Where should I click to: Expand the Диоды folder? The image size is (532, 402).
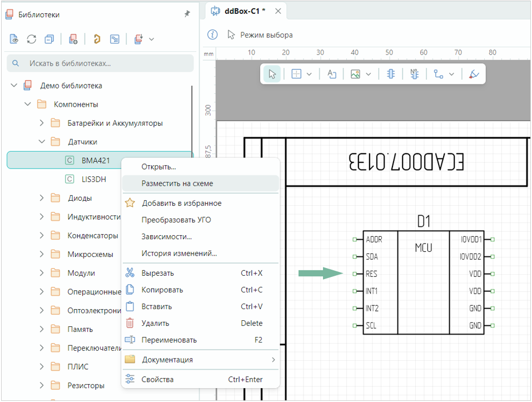tap(42, 198)
